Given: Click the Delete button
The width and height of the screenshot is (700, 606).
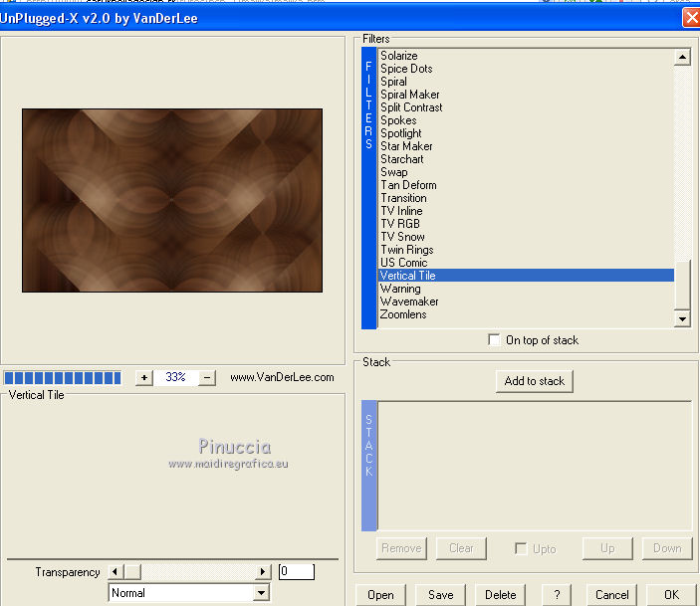Looking at the screenshot, I should [501, 595].
